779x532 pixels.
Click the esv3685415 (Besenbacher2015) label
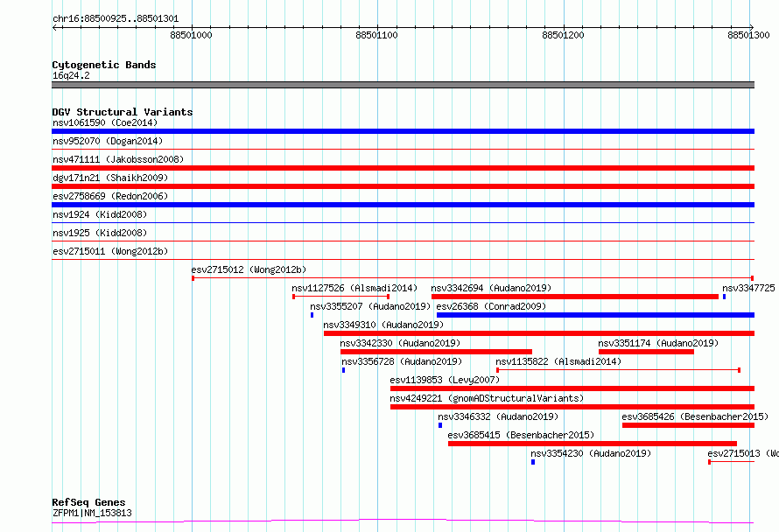pos(521,435)
